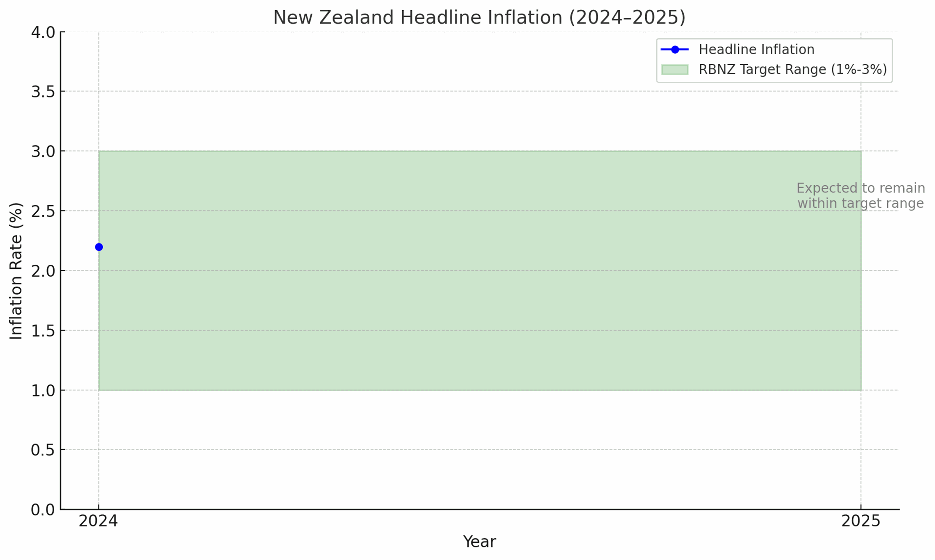Screen dimensions: 935x560
Task: Click the 3.0 y-axis tick label
Action: [x=43, y=151]
